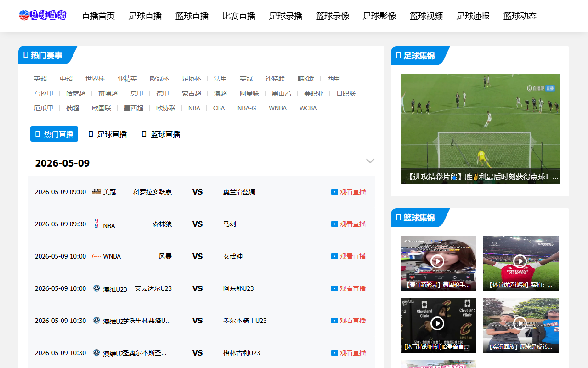Open 篮球视频 in the top menu
This screenshot has height=368, width=588.
426,16
